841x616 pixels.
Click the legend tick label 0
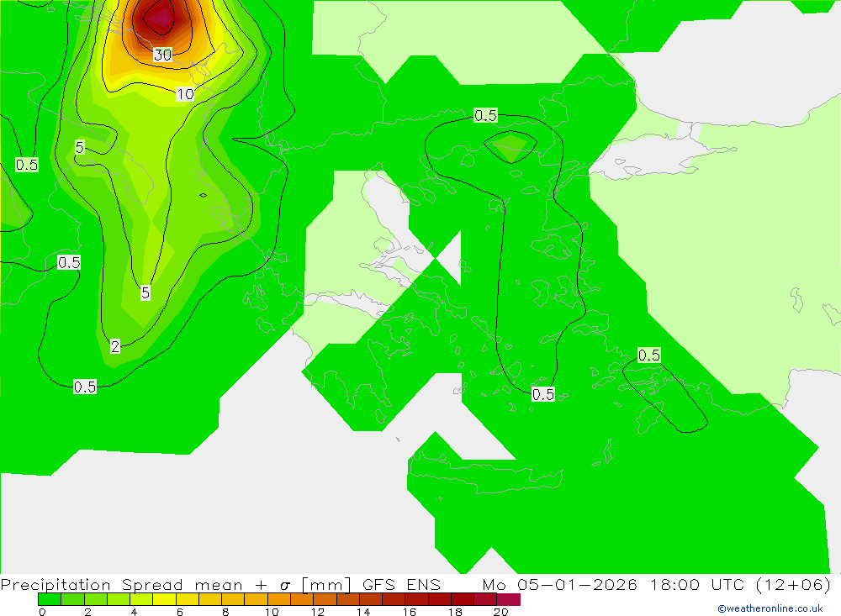point(42,612)
